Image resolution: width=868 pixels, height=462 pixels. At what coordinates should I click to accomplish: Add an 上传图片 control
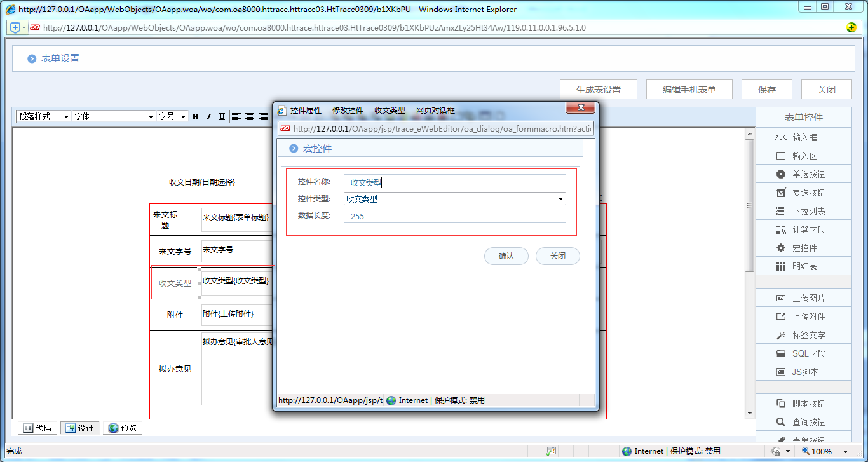(803, 297)
